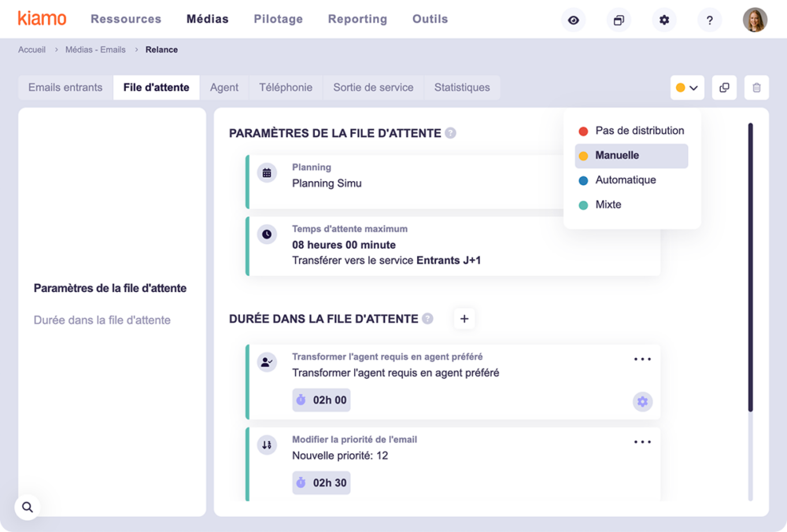
Task: Delete service with the trash icon
Action: 756,88
